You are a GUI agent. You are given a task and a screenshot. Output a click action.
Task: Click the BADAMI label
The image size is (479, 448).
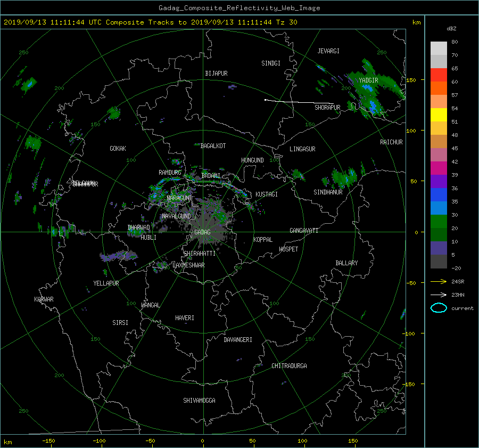pyautogui.click(x=211, y=176)
